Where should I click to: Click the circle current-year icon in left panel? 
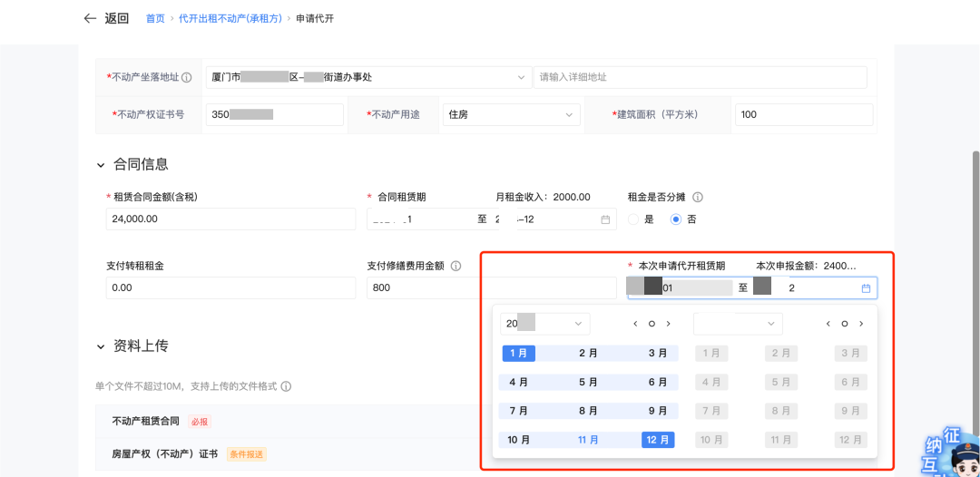[x=652, y=324]
